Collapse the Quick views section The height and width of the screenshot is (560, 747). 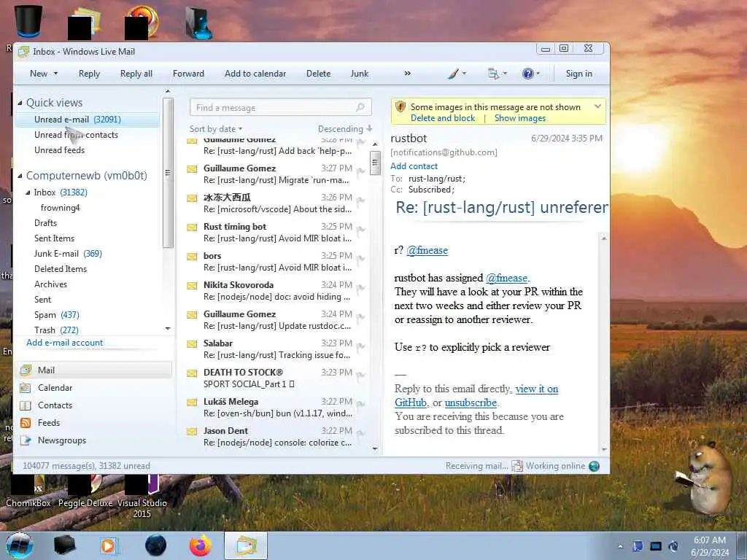pyautogui.click(x=20, y=103)
